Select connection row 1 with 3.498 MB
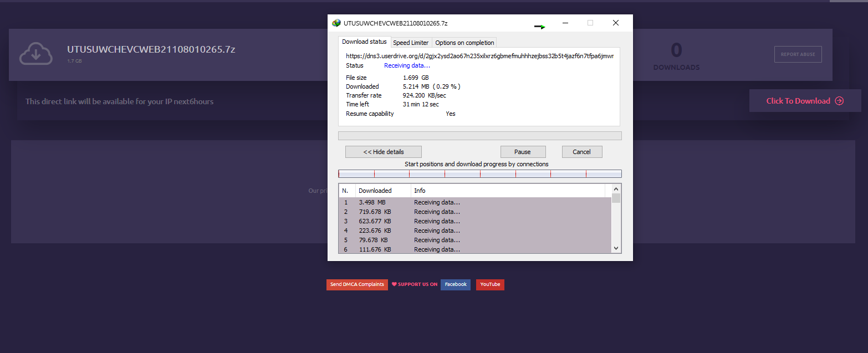The height and width of the screenshot is (353, 868). pyautogui.click(x=475, y=202)
